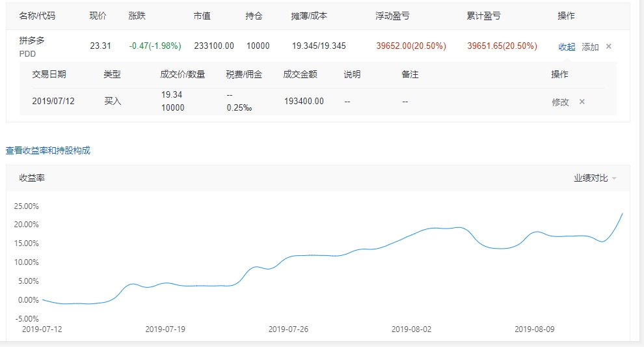
Task: Click the 累计盈亏 column header
Action: coord(483,16)
